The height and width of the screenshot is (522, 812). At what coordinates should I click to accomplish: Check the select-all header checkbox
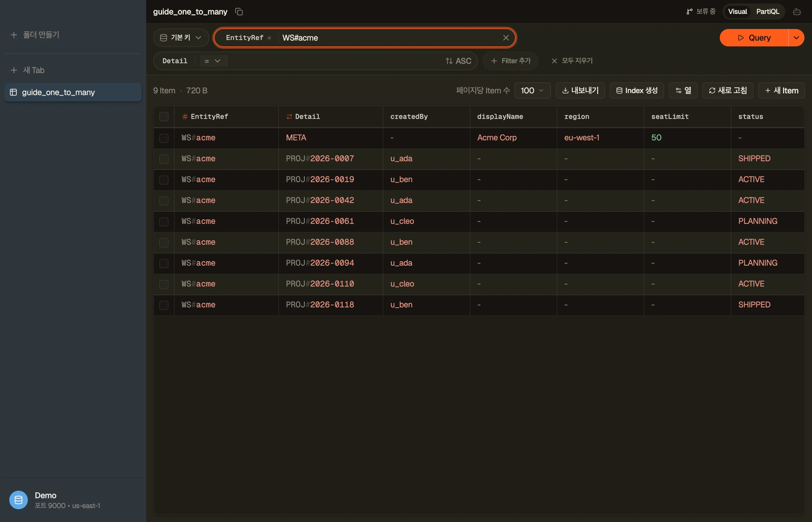(164, 117)
